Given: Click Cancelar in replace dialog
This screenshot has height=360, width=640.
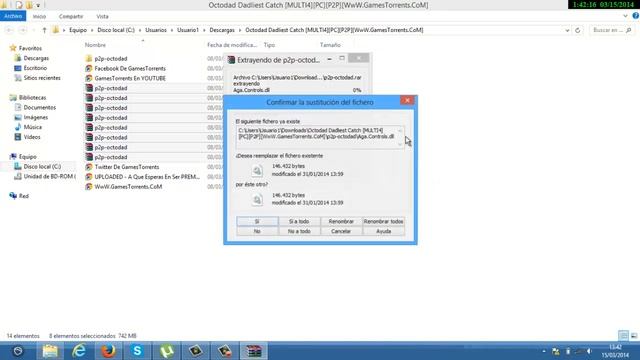Looking at the screenshot, I should click(x=341, y=231).
